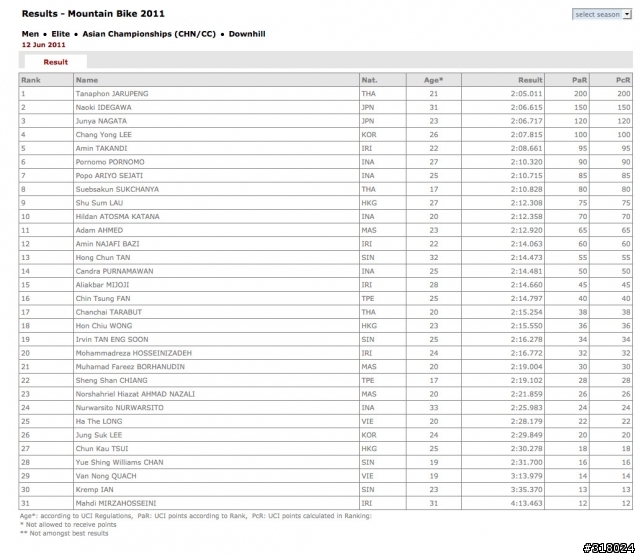Select rider Tanaphon JARUPENG
The width and height of the screenshot is (640, 556).
click(x=112, y=94)
